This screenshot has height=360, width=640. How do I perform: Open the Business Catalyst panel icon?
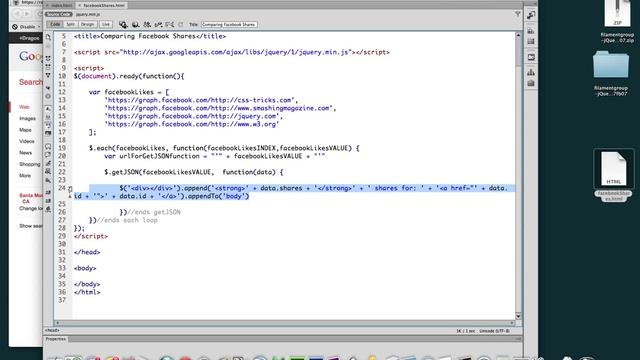(x=531, y=57)
